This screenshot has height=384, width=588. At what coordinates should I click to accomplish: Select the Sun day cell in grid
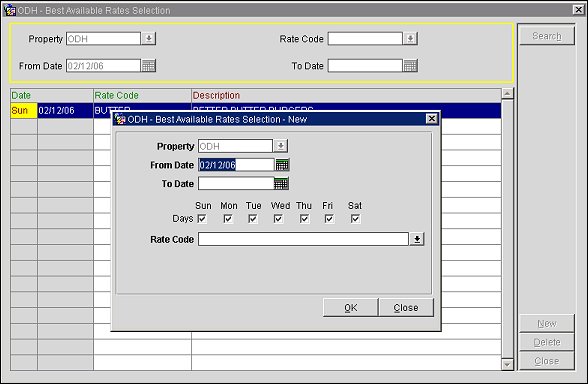click(x=24, y=111)
